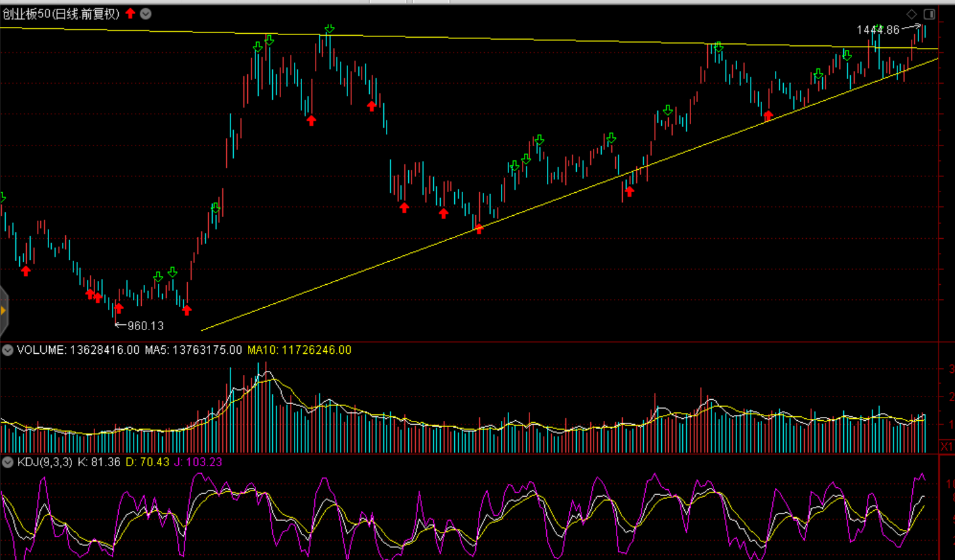Screen dimensions: 955x560
Task: Click the red up-arrow beside the chart title
Action: click(130, 13)
